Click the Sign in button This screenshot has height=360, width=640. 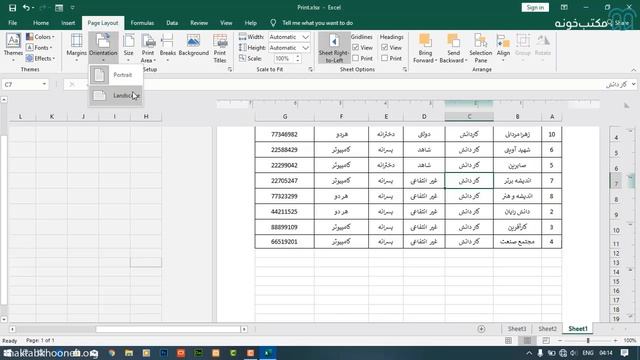click(x=535, y=7)
